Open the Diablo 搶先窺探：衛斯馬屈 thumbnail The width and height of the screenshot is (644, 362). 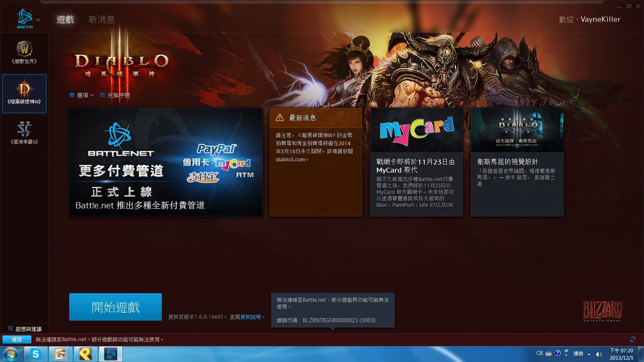[x=517, y=130]
